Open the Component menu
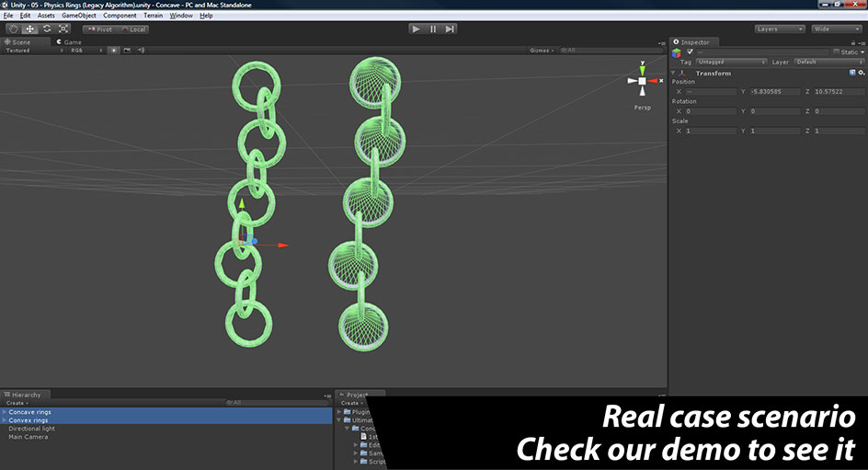 [120, 16]
